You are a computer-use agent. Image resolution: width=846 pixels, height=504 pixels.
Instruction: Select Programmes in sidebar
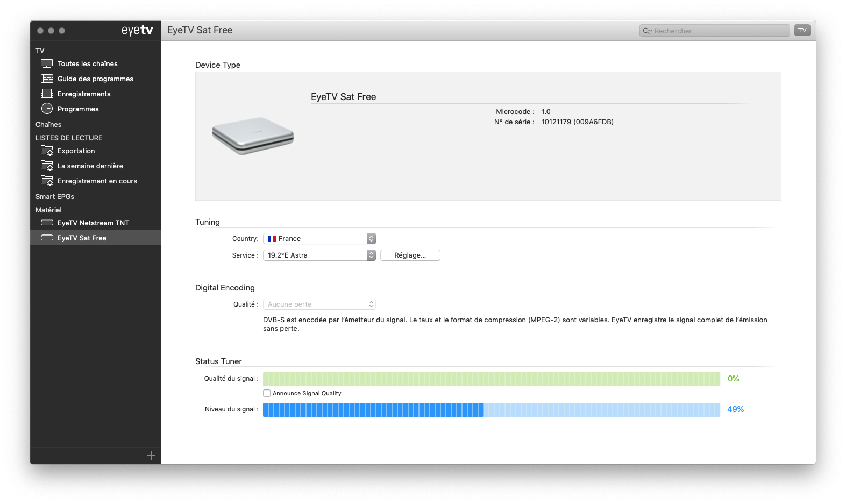click(x=95, y=109)
